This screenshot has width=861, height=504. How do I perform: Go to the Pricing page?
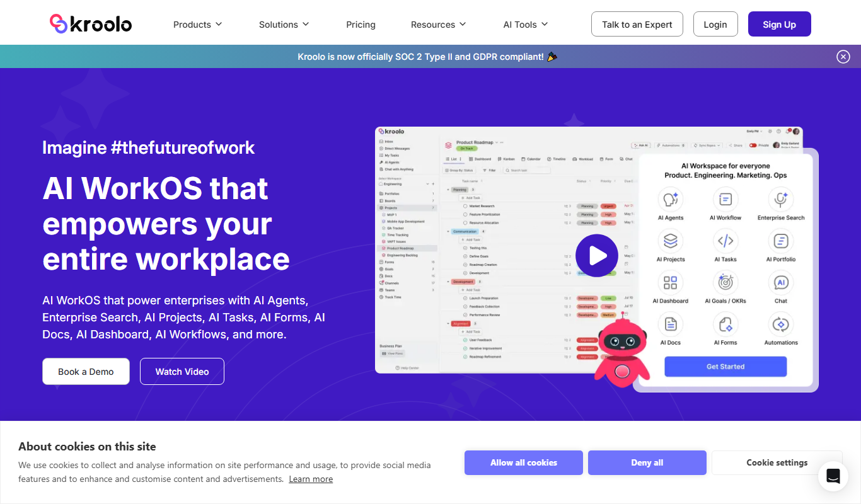tap(361, 25)
